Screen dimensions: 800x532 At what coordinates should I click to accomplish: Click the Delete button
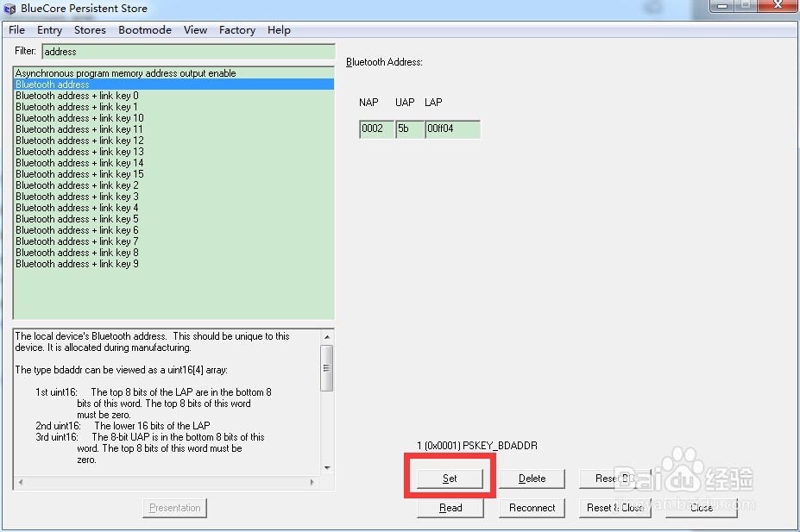(532, 479)
